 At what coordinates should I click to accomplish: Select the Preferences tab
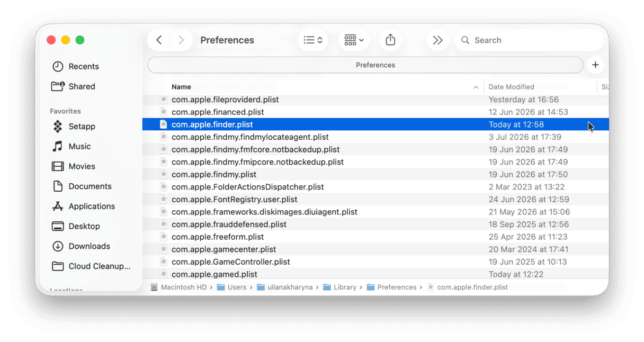pos(365,65)
